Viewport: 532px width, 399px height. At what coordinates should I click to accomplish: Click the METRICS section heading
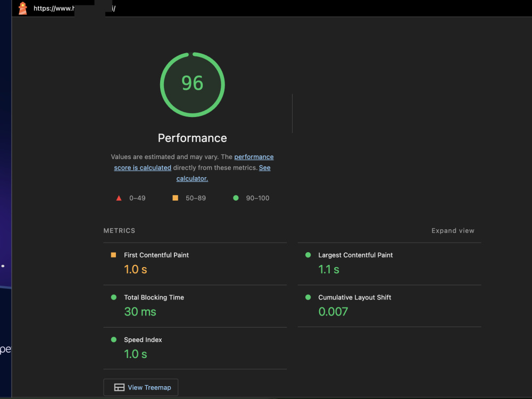pyautogui.click(x=119, y=231)
